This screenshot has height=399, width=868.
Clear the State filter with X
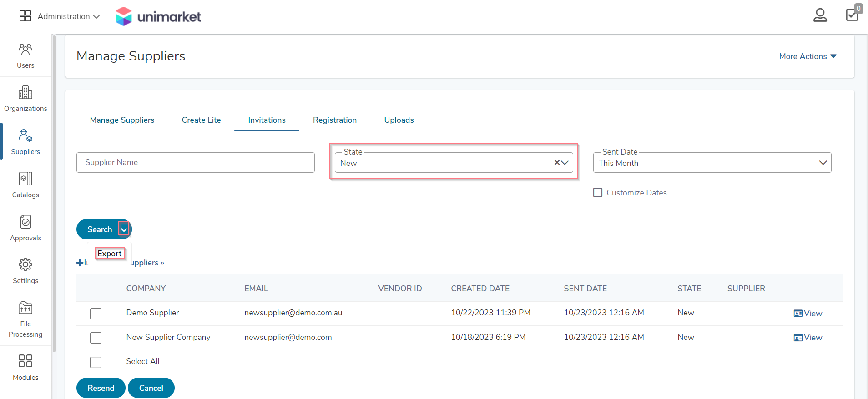point(557,163)
